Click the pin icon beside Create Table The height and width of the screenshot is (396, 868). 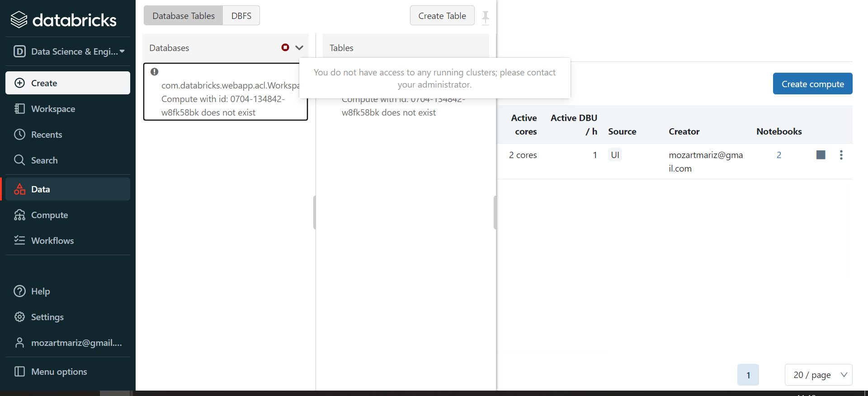click(486, 18)
